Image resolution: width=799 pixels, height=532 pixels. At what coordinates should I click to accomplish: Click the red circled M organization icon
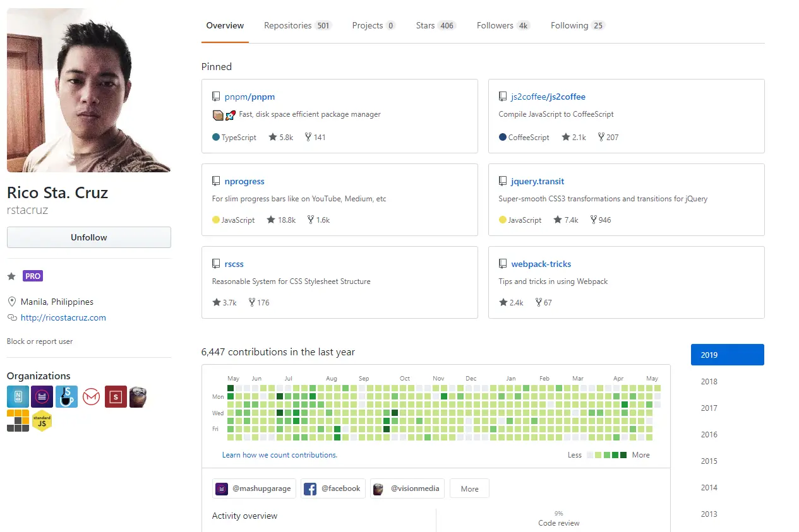91,396
